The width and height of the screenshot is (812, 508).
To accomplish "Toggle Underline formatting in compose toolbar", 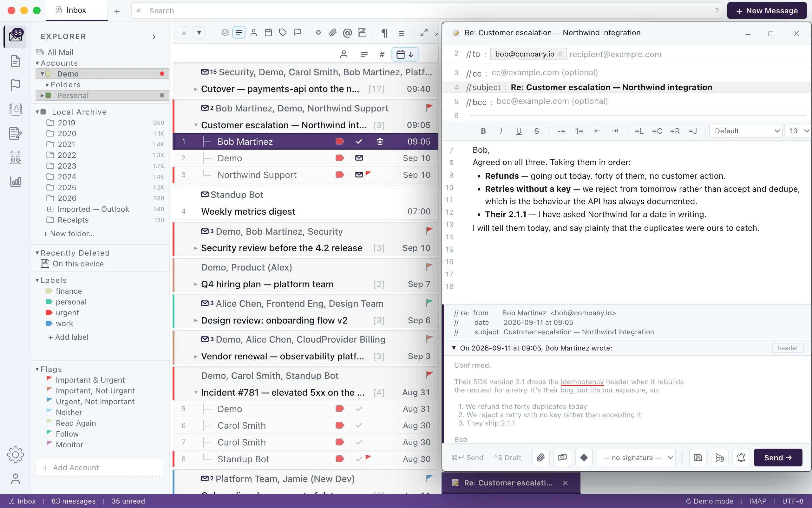I will click(x=519, y=131).
